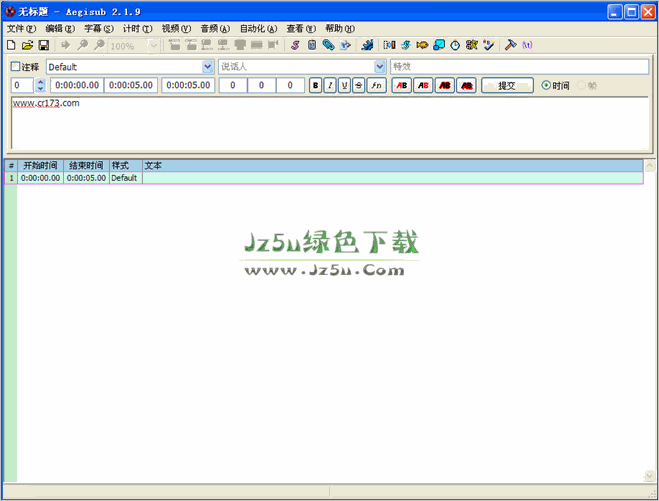Open the 文件 menu
The image size is (659, 501).
click(21, 29)
